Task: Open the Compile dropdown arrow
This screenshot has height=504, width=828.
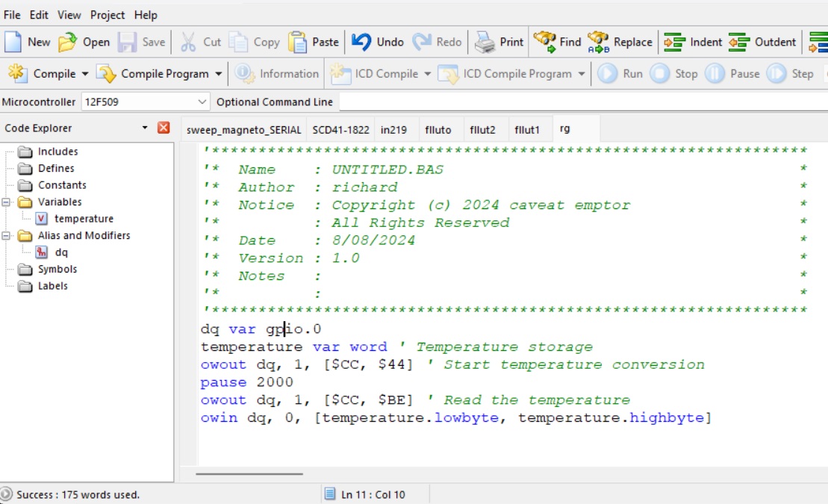Action: click(x=84, y=74)
